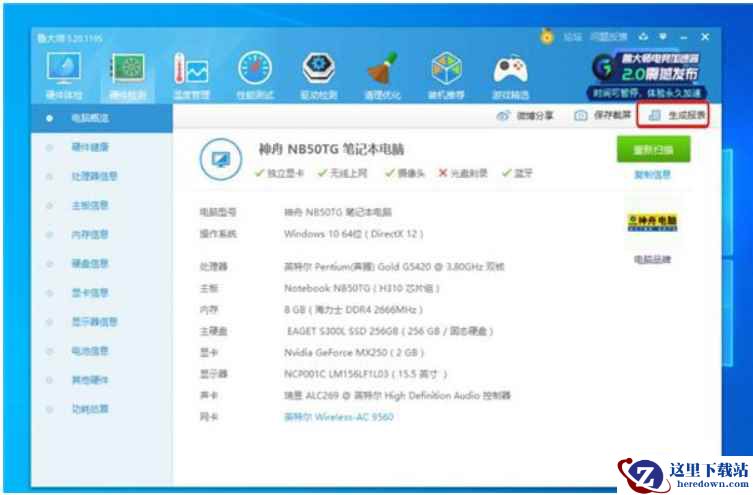Click the 电脑加速器 2.0 promo banner
The height and width of the screenshot is (495, 753).
647,74
